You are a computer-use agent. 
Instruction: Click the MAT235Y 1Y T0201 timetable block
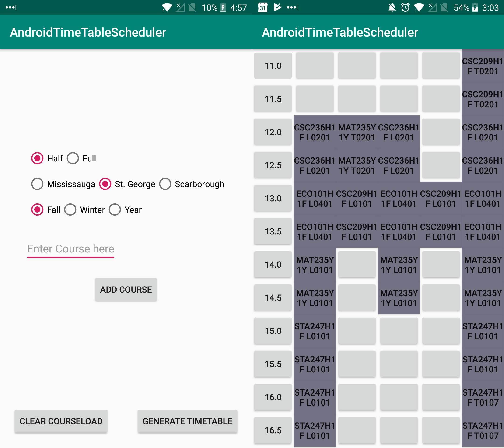tap(357, 132)
